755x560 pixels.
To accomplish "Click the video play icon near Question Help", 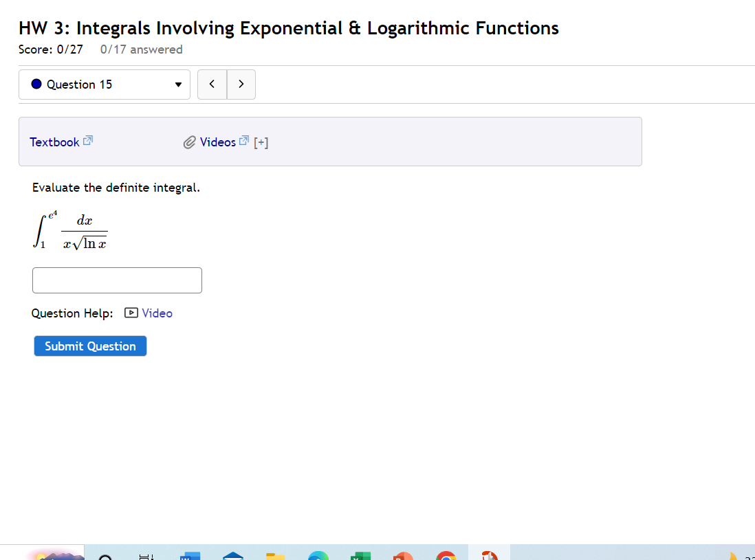I will point(131,313).
